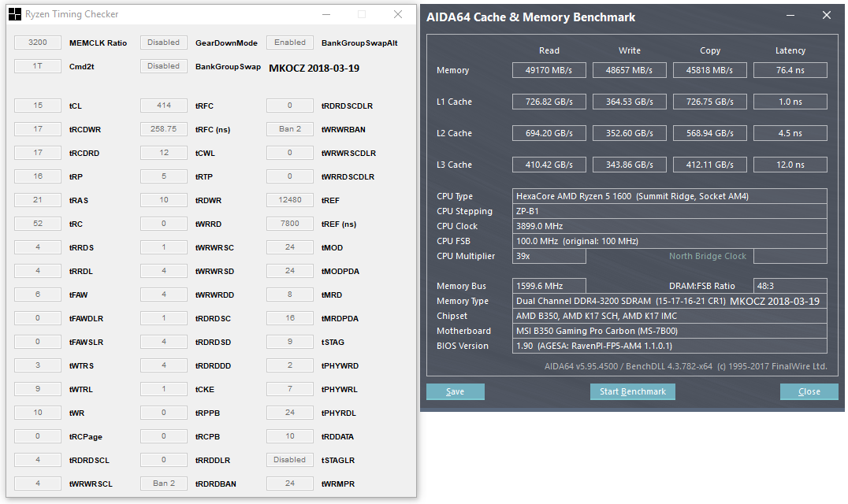This screenshot has width=848, height=504.
Task: Click L3 Cache Read 410.42 GB/s
Action: [x=549, y=165]
